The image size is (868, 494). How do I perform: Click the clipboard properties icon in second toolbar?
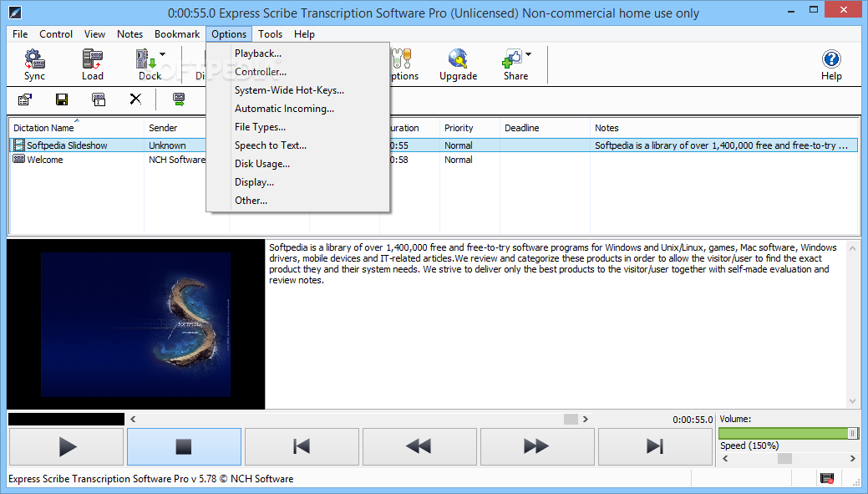(x=25, y=99)
